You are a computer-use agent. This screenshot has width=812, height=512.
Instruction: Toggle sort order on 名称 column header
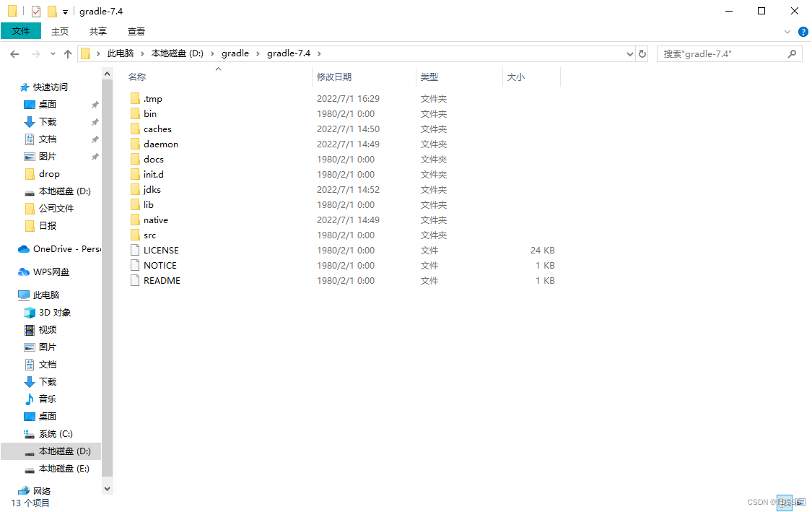click(x=136, y=77)
